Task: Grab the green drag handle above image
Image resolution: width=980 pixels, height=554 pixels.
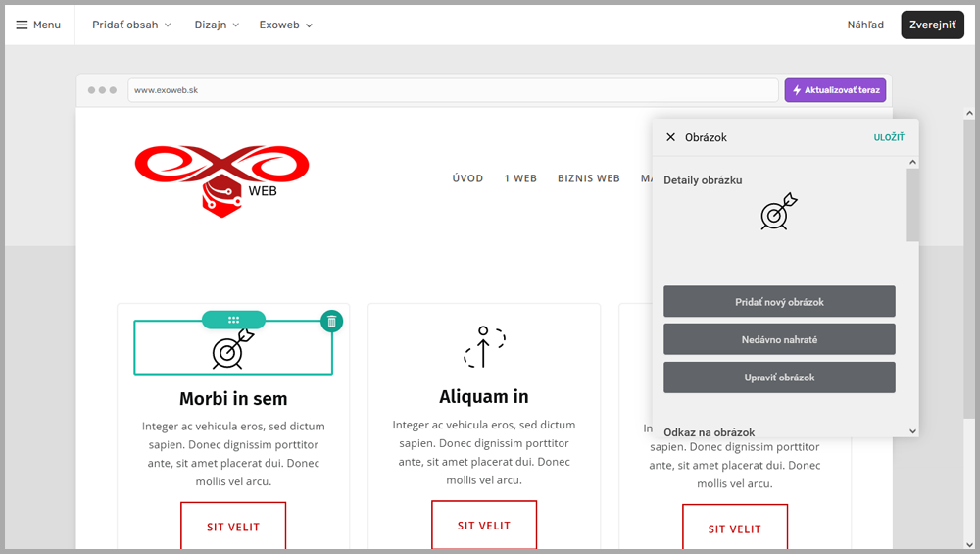Action: [x=233, y=320]
